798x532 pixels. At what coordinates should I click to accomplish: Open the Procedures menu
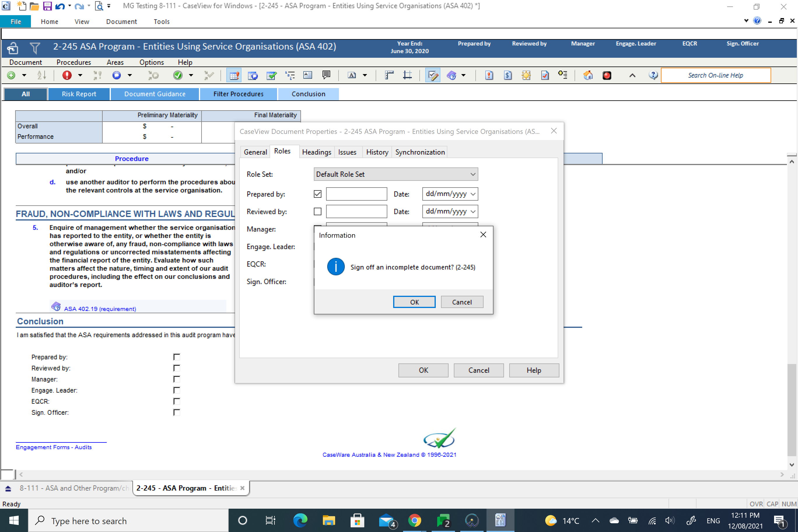[73, 62]
